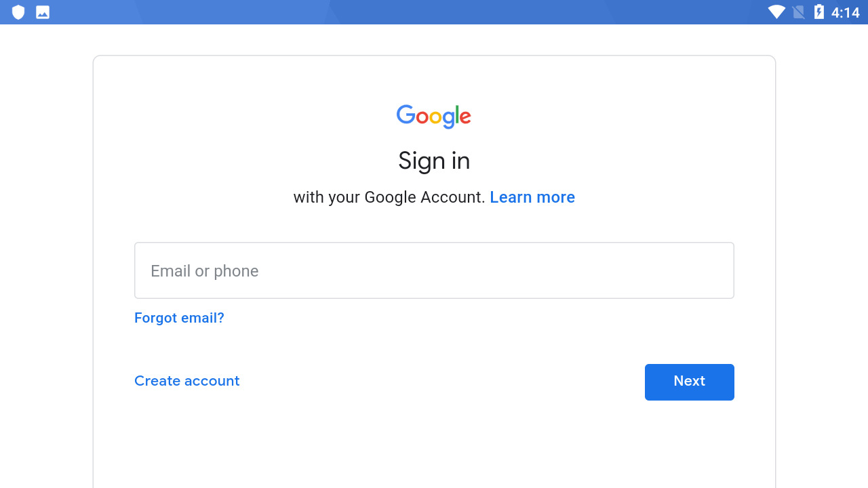Screen dimensions: 868x488
Task: Click the red letter o in logo
Action: click(422, 117)
